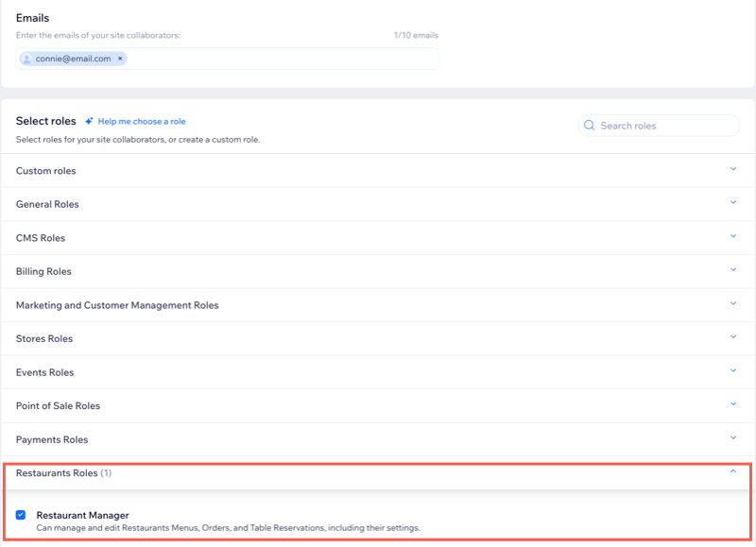This screenshot has width=756, height=547.
Task: Click the Emails section title
Action: coord(32,18)
